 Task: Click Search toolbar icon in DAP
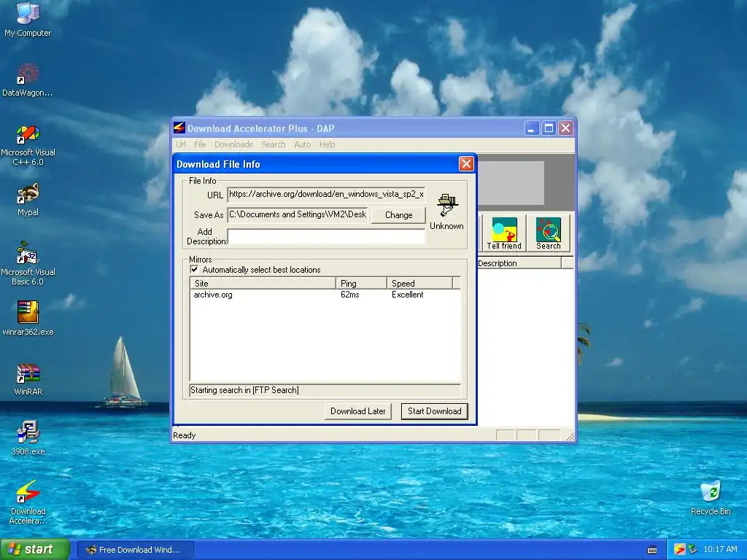pyautogui.click(x=549, y=233)
